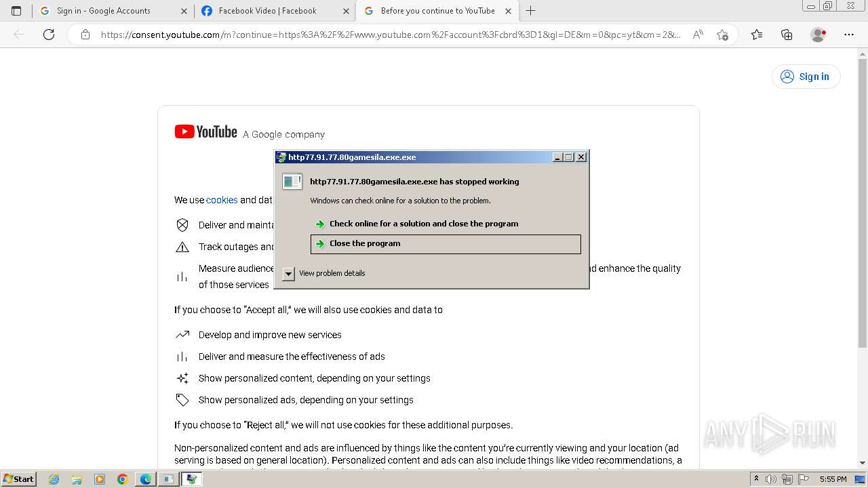Viewport: 868px width, 488px height.
Task: Show hidden system tray icons
Action: click(x=757, y=479)
